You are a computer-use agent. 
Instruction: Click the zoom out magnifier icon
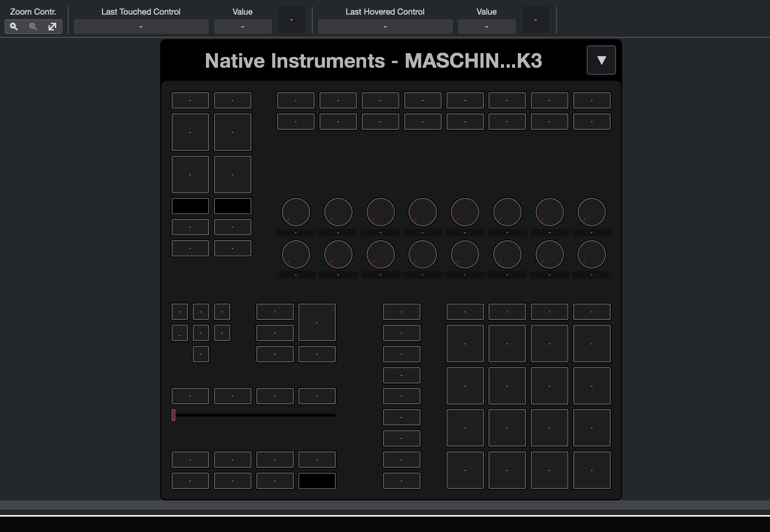[33, 27]
